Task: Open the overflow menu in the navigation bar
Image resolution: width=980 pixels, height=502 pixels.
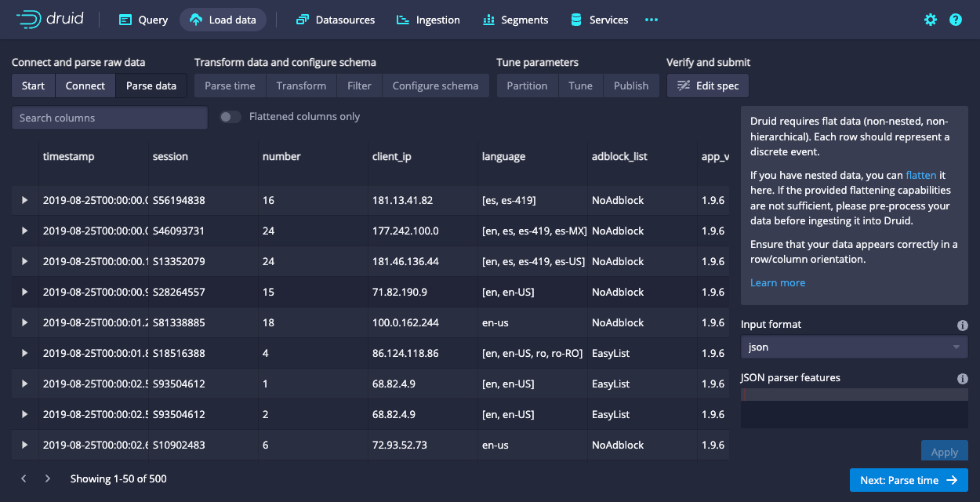Action: pos(651,20)
